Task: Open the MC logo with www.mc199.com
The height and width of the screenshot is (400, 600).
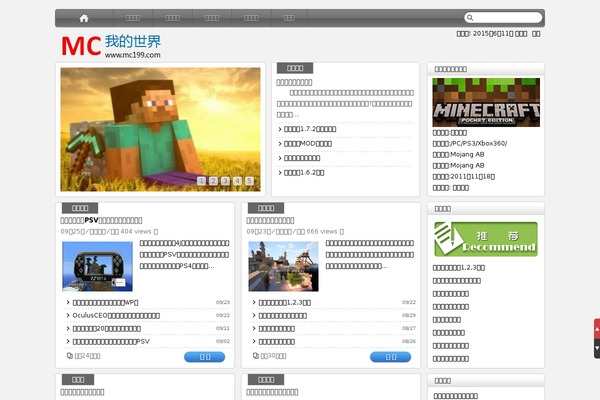Action: pos(111,46)
